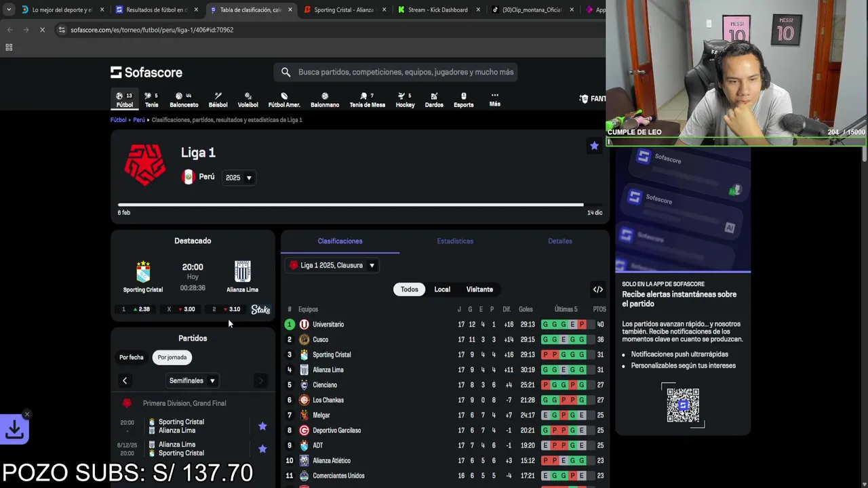Viewport: 868px width, 488px height.
Task: Click the Primera Division, Grand Final header
Action: (x=184, y=403)
